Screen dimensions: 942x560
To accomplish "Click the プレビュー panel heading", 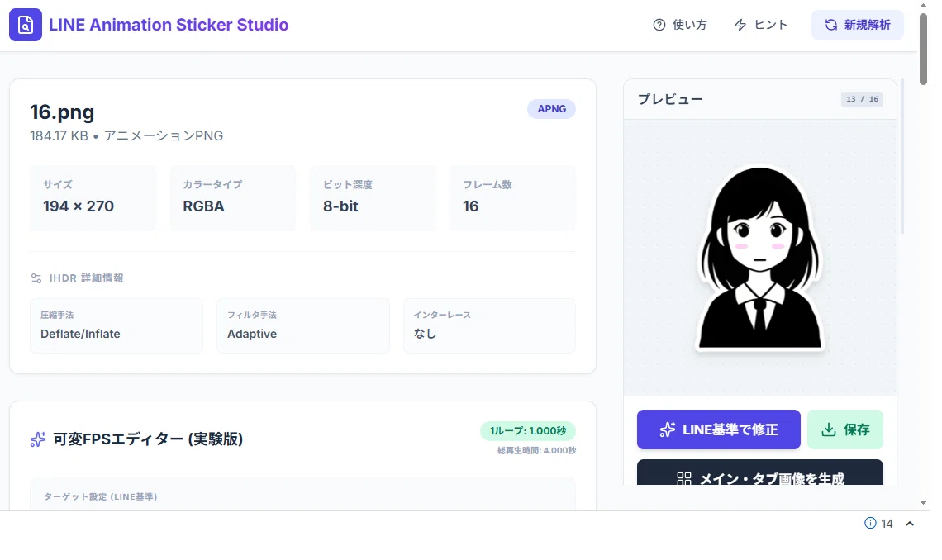I will tap(670, 99).
